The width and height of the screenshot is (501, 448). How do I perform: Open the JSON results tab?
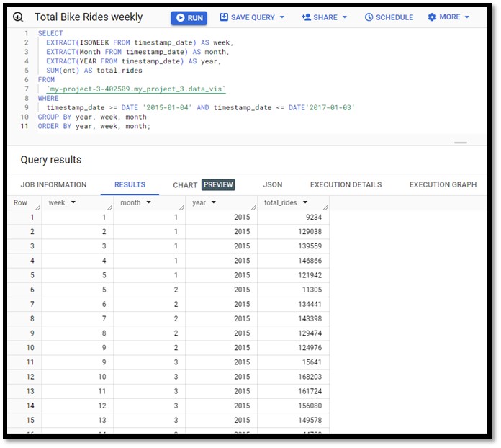pos(273,185)
